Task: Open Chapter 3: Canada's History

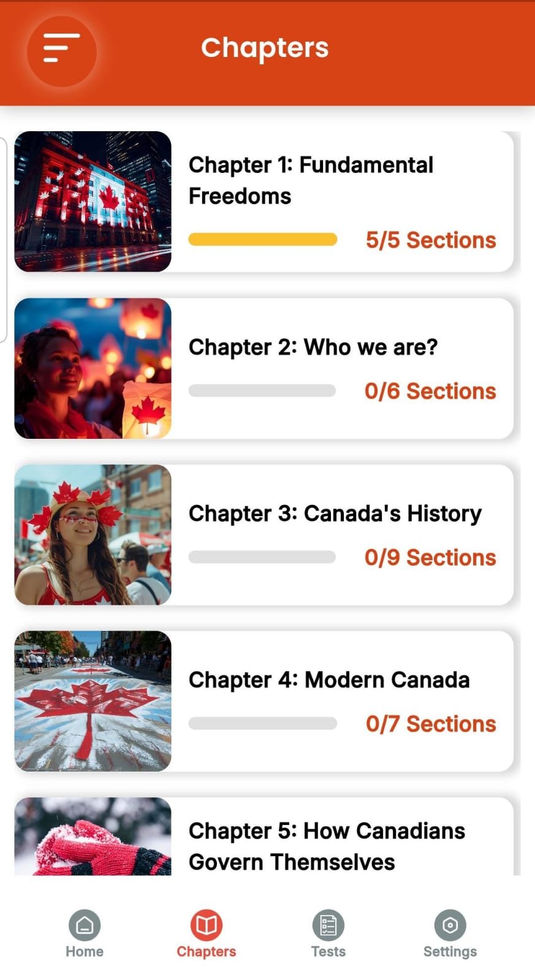Action: click(335, 514)
